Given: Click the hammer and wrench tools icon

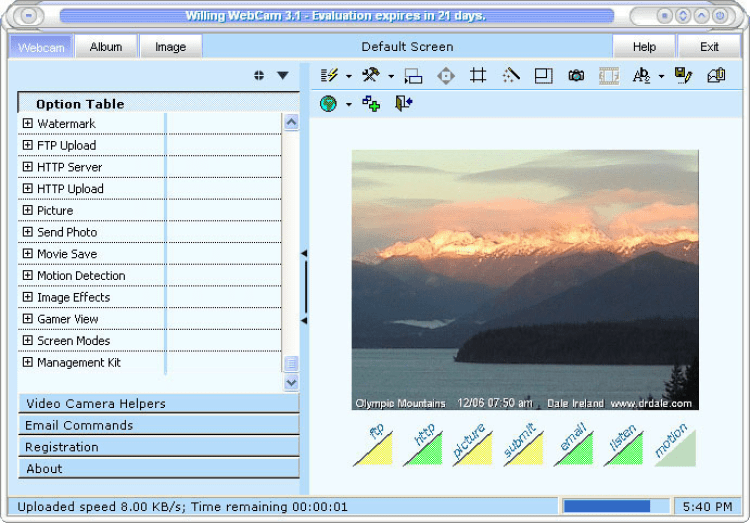Looking at the screenshot, I should tap(371, 75).
